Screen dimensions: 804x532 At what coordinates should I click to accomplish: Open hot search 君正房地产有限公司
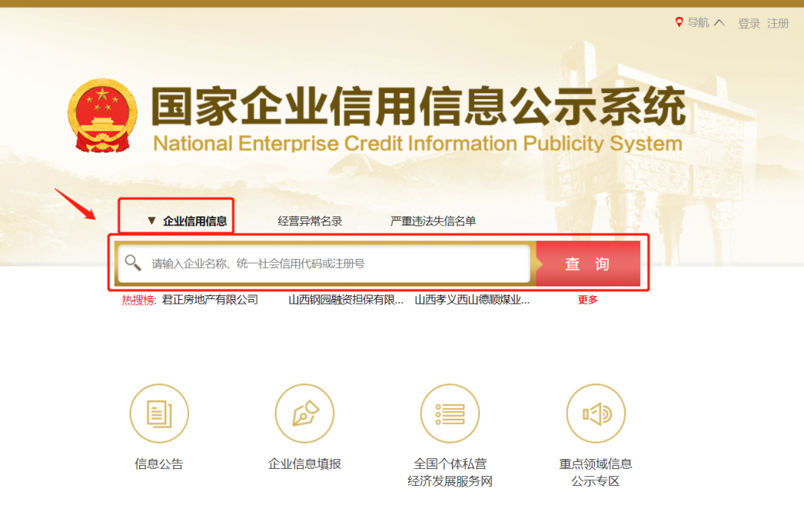[x=210, y=300]
